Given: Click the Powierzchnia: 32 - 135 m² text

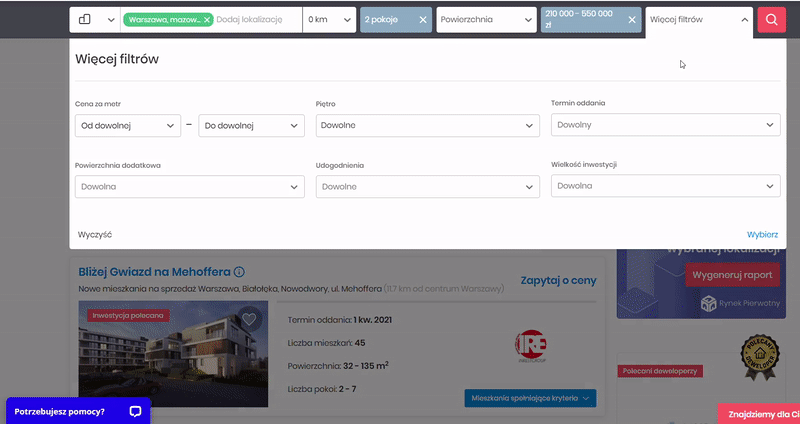Looking at the screenshot, I should [338, 365].
